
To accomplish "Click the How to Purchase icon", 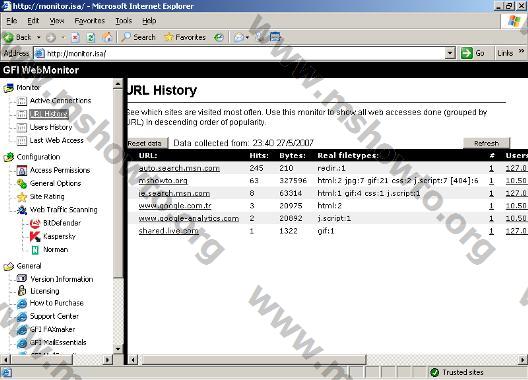I will pyautogui.click(x=22, y=304).
